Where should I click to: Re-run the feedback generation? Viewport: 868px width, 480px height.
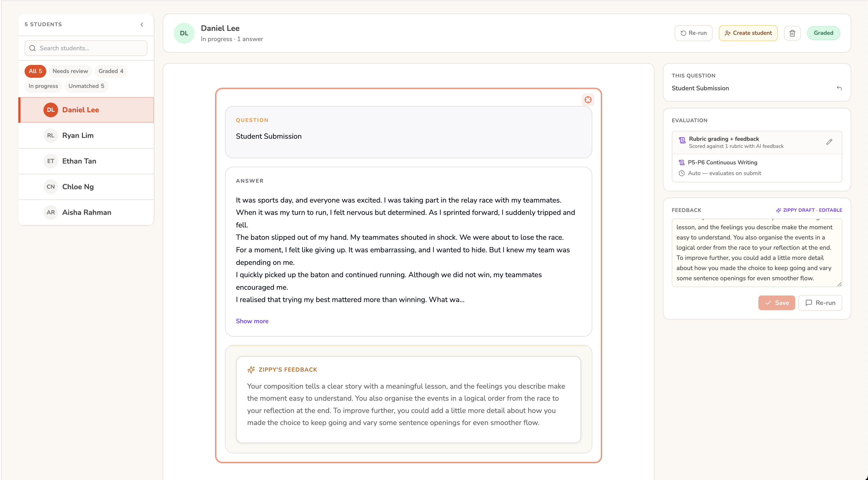[x=820, y=303]
